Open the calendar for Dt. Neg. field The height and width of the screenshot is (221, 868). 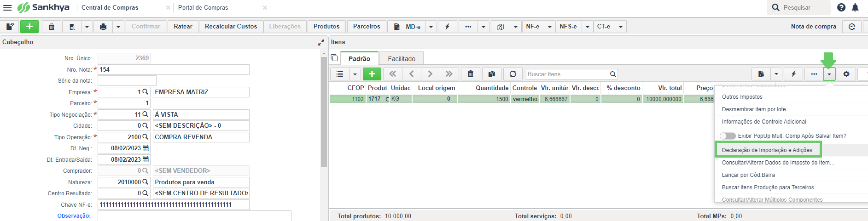tap(146, 148)
